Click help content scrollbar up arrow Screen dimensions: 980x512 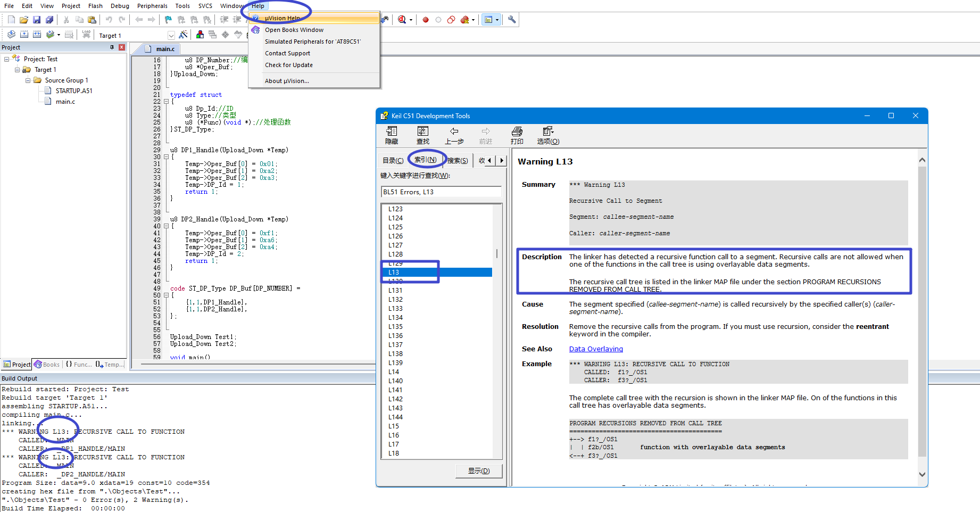pyautogui.click(x=922, y=160)
